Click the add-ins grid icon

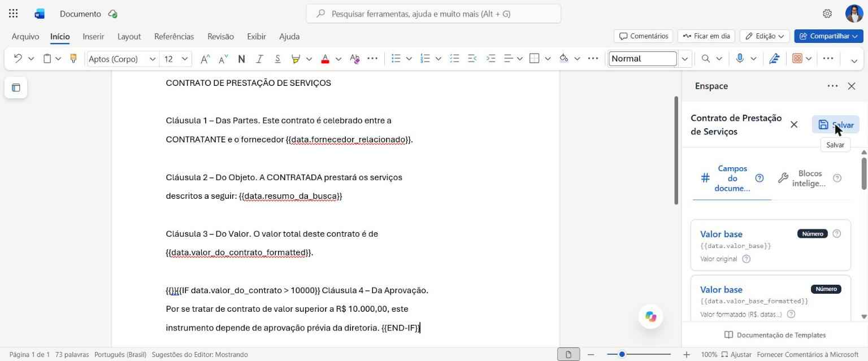coord(797,58)
